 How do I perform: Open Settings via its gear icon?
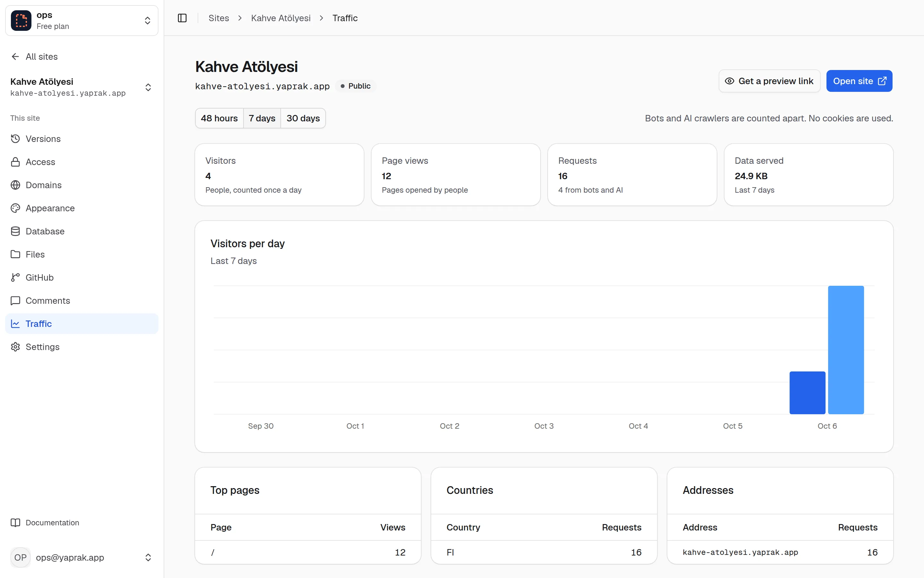pyautogui.click(x=15, y=347)
